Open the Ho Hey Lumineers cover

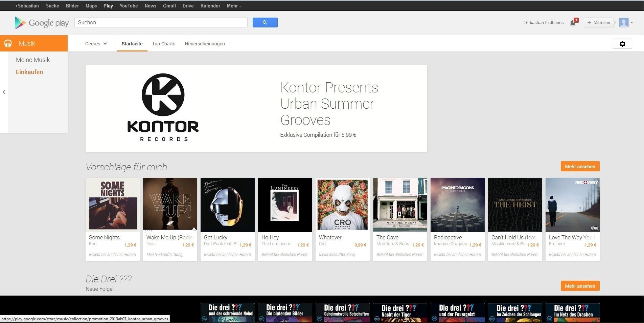click(x=285, y=205)
